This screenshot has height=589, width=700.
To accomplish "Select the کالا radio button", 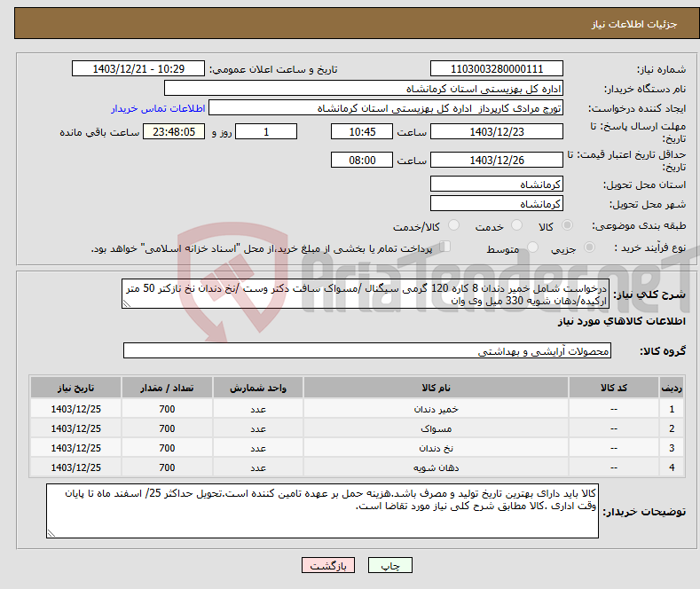I will 568,226.
